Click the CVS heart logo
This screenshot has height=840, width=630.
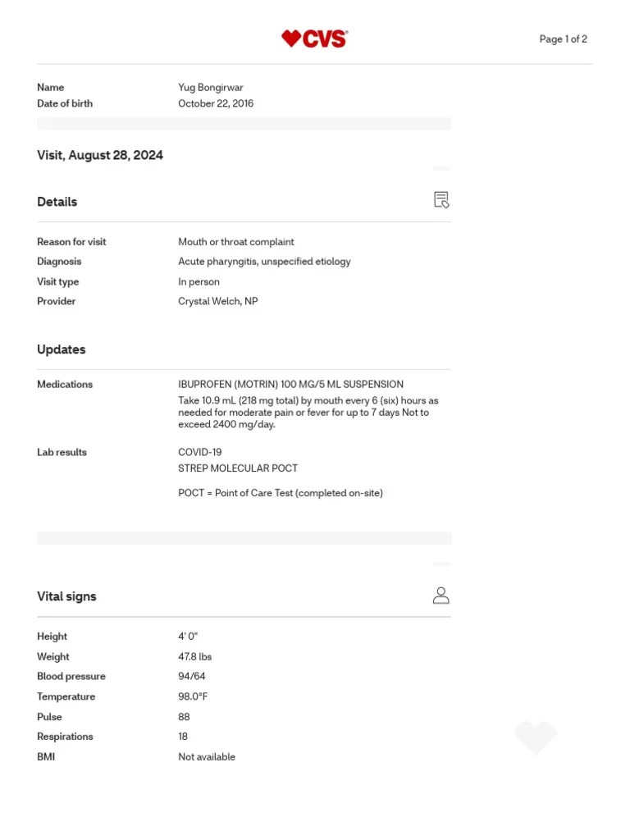[314, 39]
